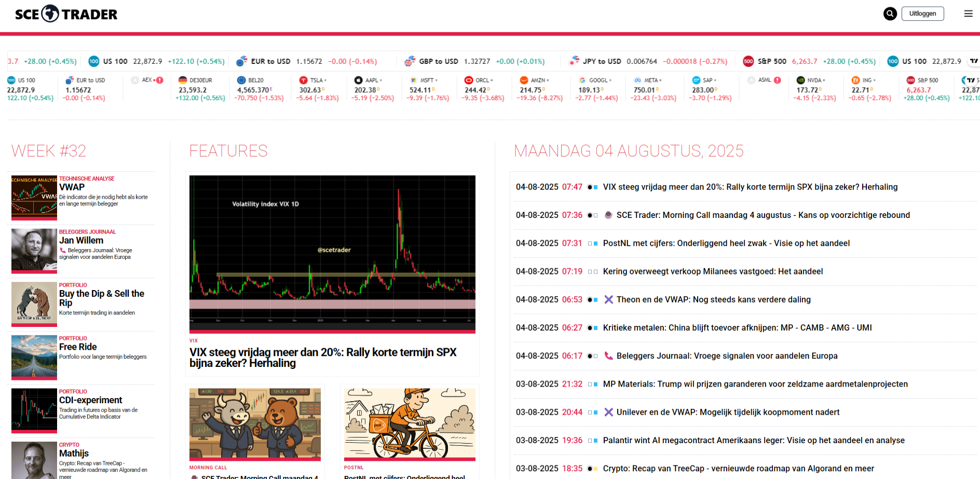Image resolution: width=980 pixels, height=479 pixels.
Task: Open the 'Free Ride' portfolio title
Action: point(78,347)
